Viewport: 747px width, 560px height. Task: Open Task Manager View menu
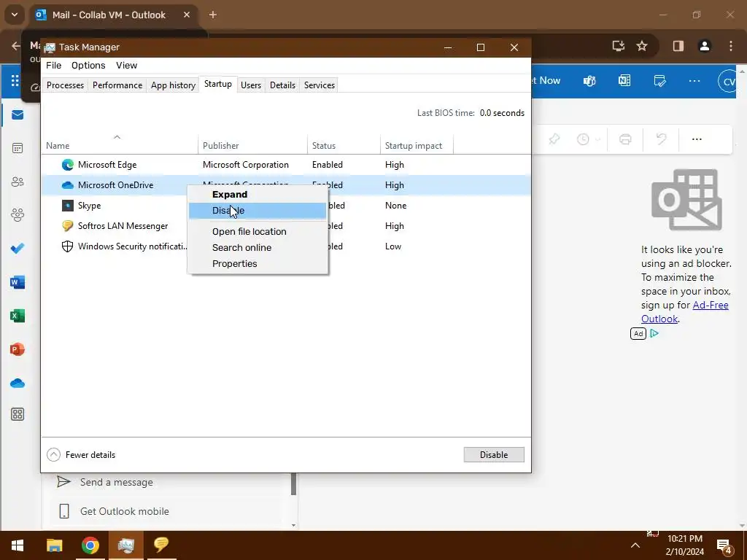tap(127, 65)
